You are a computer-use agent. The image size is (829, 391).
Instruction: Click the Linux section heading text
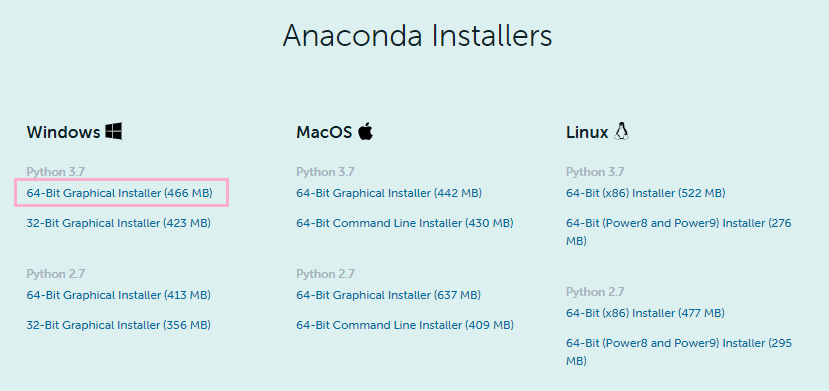click(587, 132)
